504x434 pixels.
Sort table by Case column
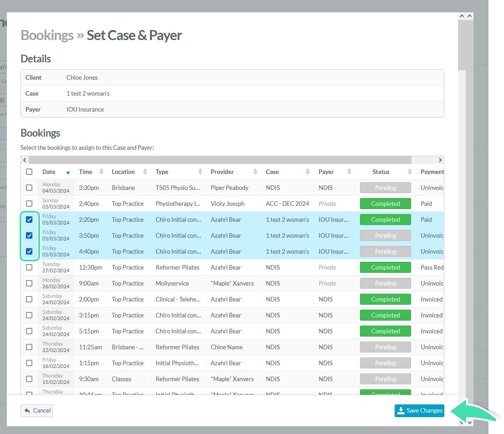[x=288, y=172]
